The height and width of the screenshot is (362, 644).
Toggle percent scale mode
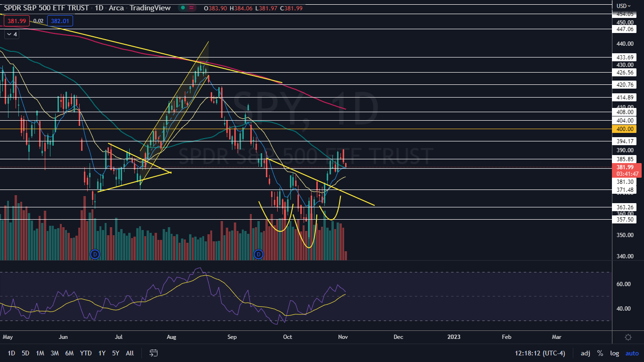600,353
